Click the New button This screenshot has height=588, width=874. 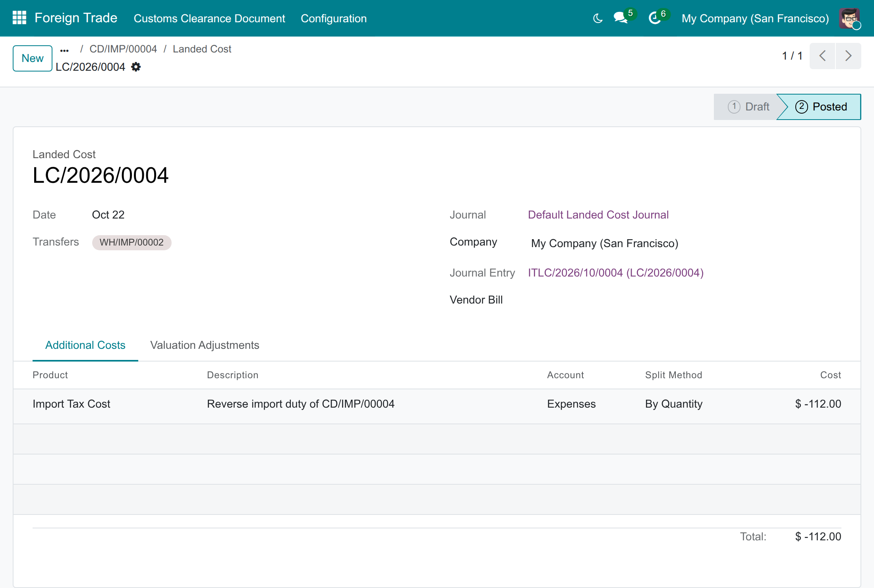(33, 58)
